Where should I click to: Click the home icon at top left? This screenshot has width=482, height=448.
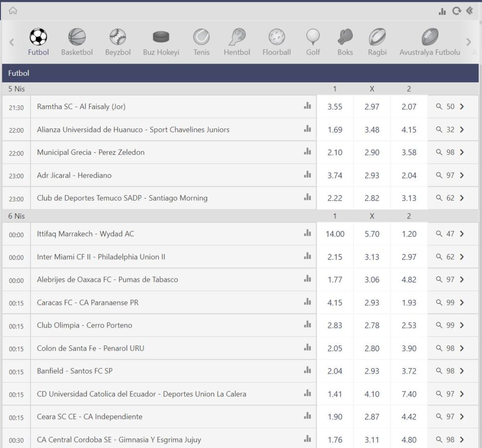(13, 10)
